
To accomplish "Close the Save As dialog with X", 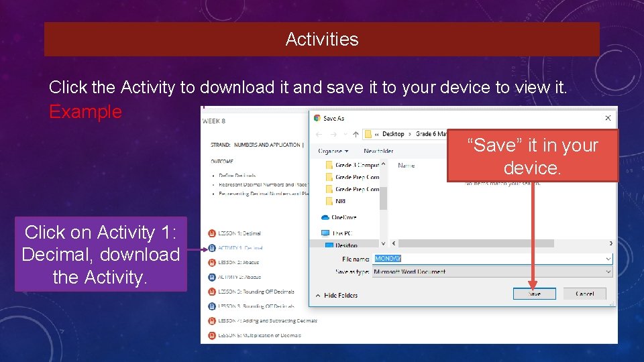I will (608, 118).
